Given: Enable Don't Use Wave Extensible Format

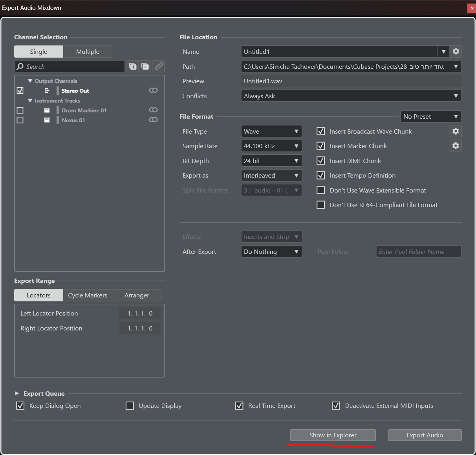Looking at the screenshot, I should click(321, 190).
